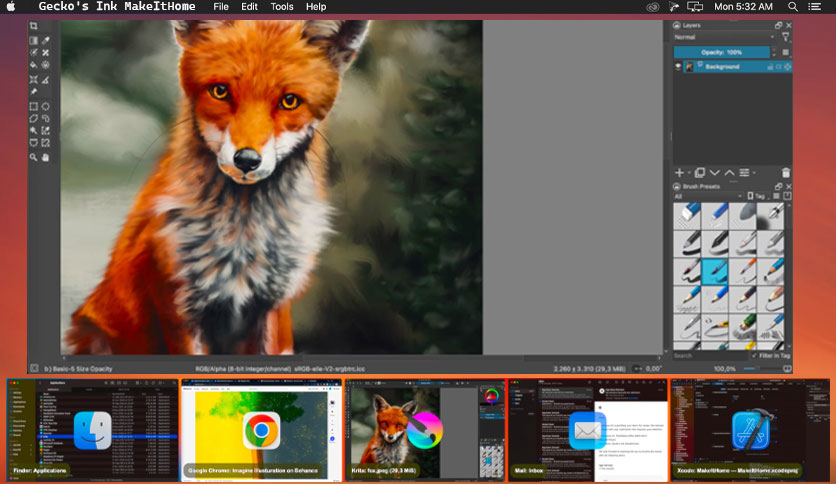Select the Freehand Selection tool
The height and width of the screenshot is (484, 836).
[46, 118]
